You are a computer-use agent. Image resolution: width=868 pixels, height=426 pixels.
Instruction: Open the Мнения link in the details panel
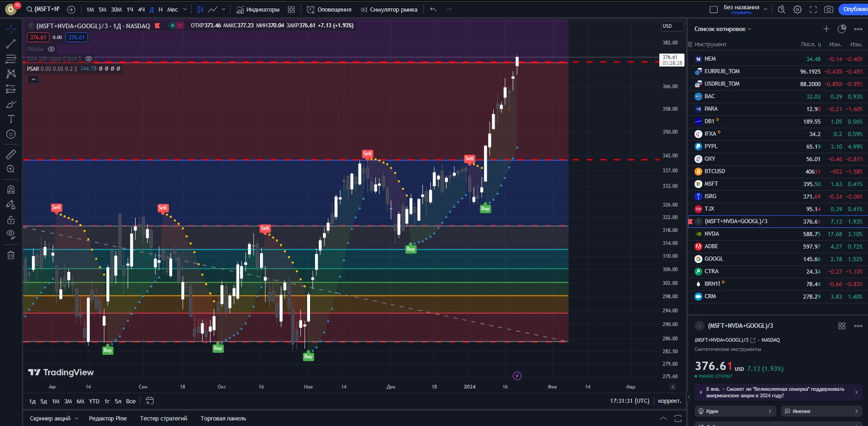click(x=822, y=411)
